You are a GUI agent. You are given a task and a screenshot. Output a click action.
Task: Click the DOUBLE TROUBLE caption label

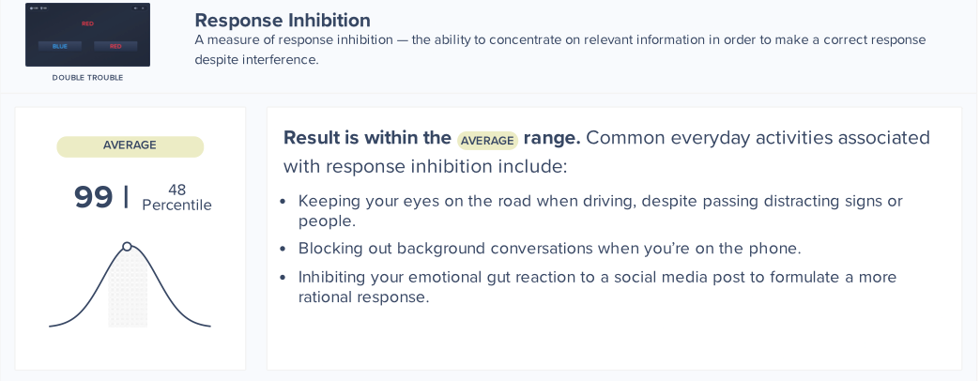tap(87, 78)
